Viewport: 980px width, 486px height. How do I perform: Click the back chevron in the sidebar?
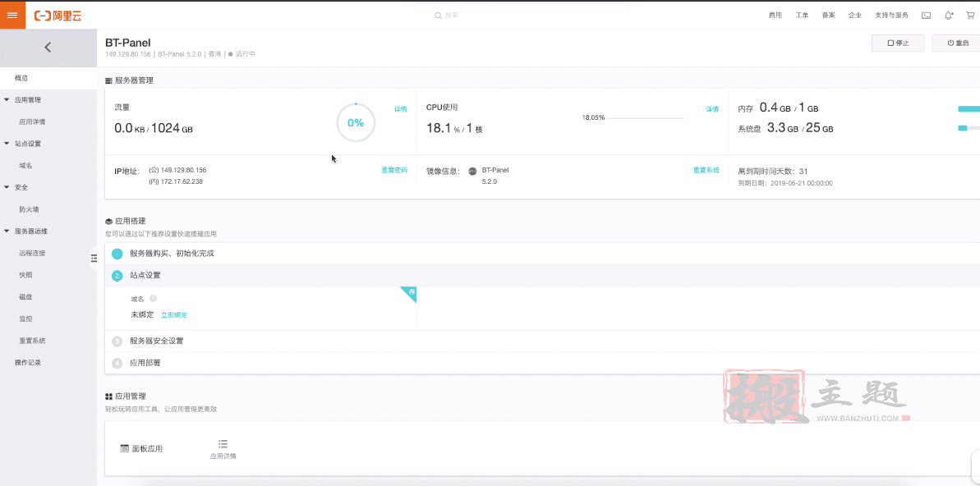48,48
